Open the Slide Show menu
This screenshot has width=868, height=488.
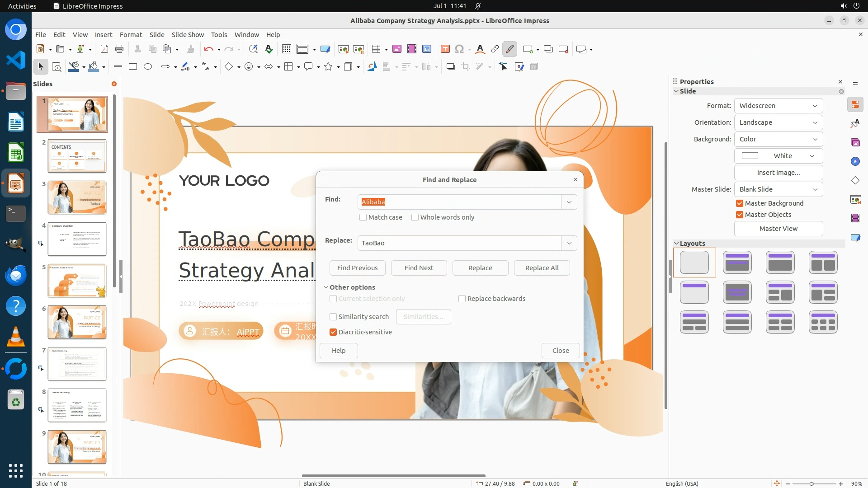188,35
